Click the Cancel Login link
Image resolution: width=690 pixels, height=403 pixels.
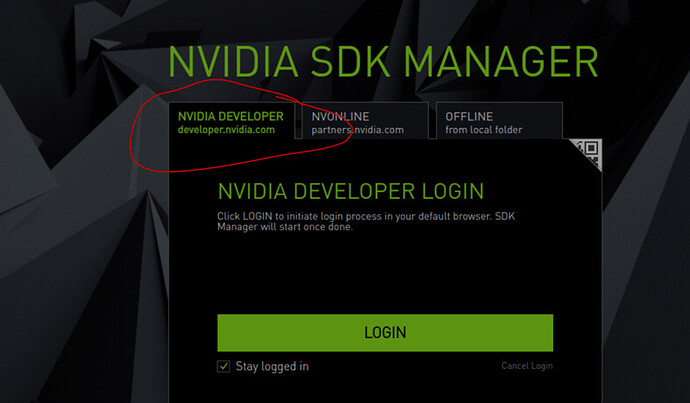pos(527,366)
